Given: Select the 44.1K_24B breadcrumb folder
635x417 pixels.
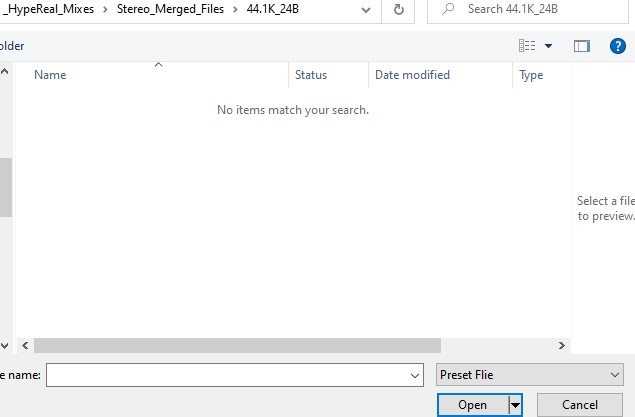Looking at the screenshot, I should (273, 9).
